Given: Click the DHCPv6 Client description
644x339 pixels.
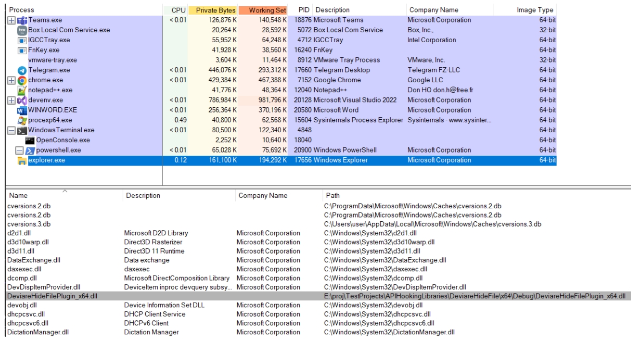Looking at the screenshot, I should [146, 323].
